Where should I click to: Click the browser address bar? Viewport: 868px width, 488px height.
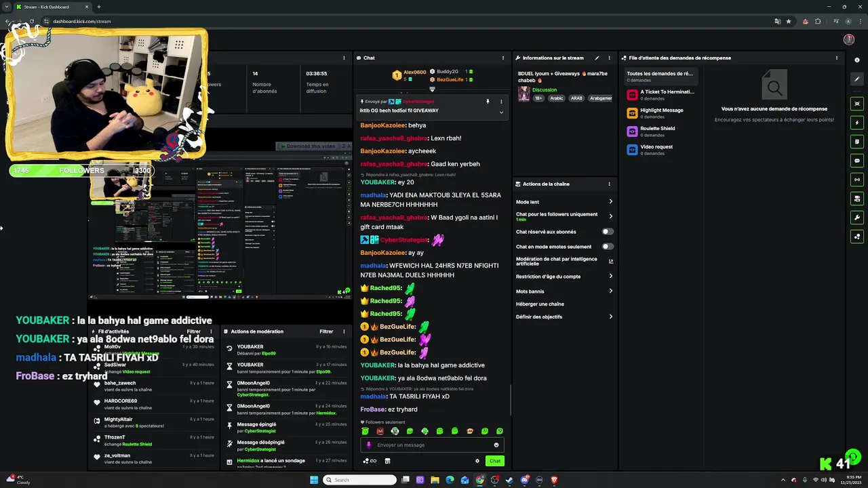pos(407,21)
